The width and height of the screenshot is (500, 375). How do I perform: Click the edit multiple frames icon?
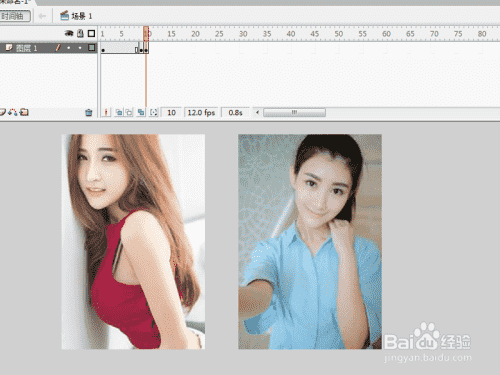[x=141, y=112]
